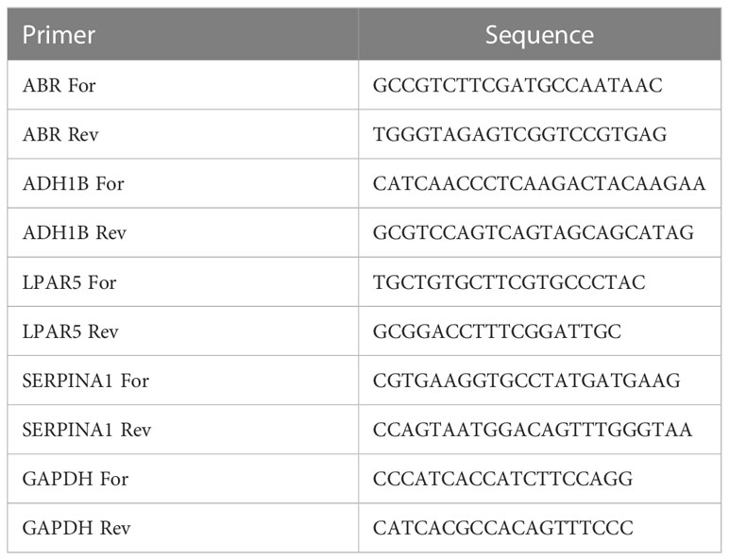This screenshot has height=560, width=729.
Task: Select the GAPDH Rev primer cell
Action: pyautogui.click(x=182, y=528)
